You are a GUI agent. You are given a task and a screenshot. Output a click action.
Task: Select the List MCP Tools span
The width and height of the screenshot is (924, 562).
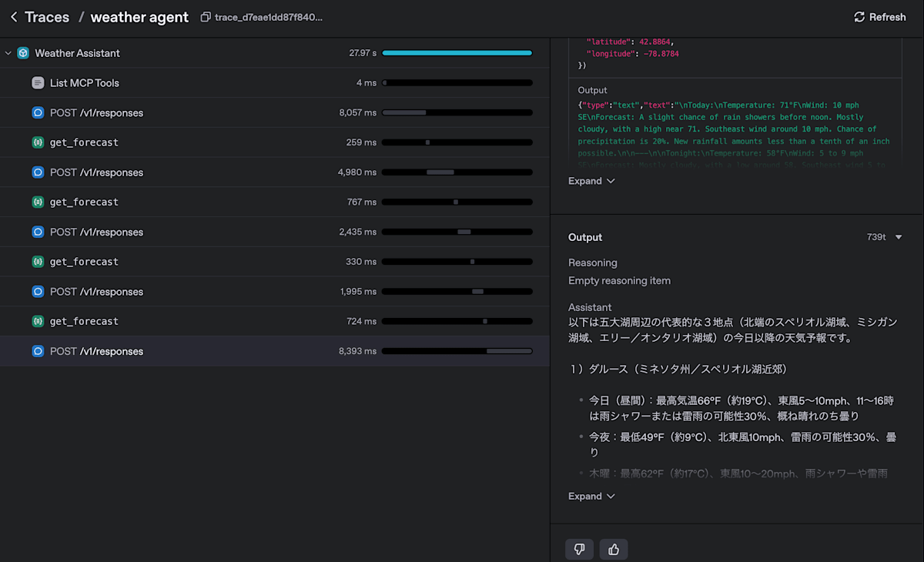275,82
